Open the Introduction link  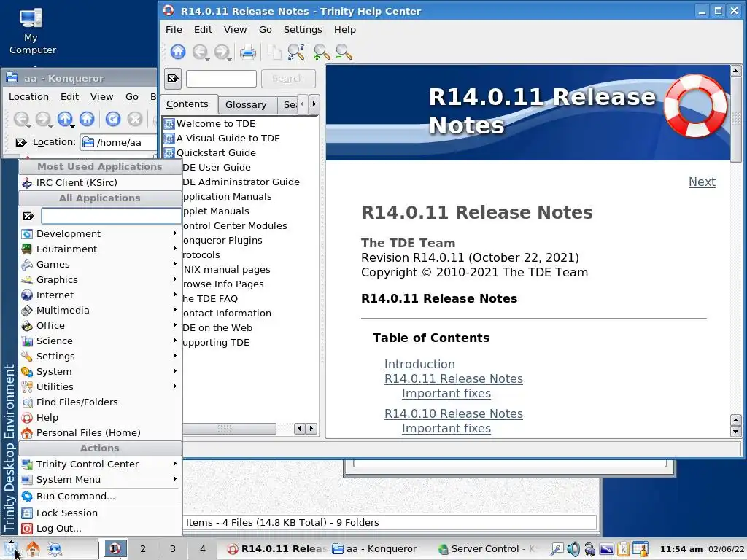[x=419, y=365]
